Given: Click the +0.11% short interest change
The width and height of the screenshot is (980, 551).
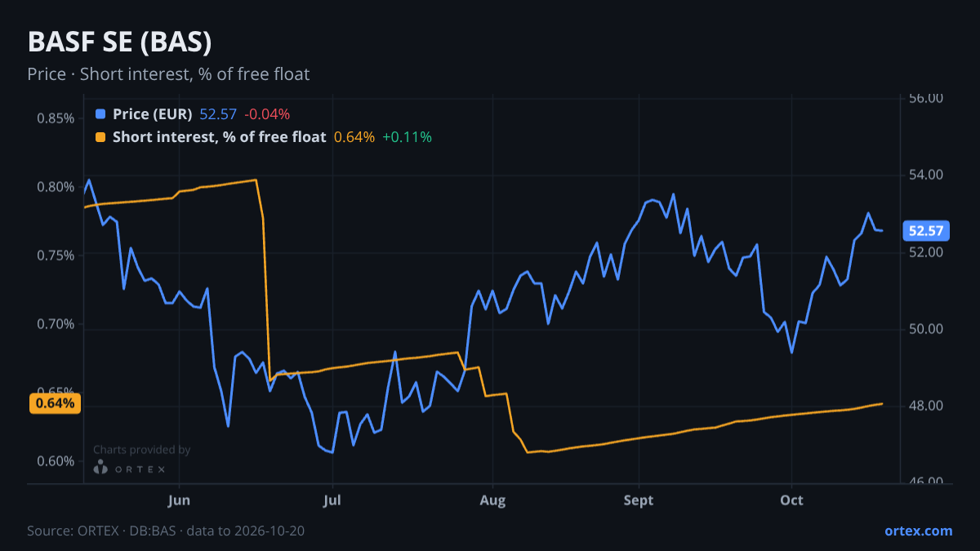Looking at the screenshot, I should 407,137.
